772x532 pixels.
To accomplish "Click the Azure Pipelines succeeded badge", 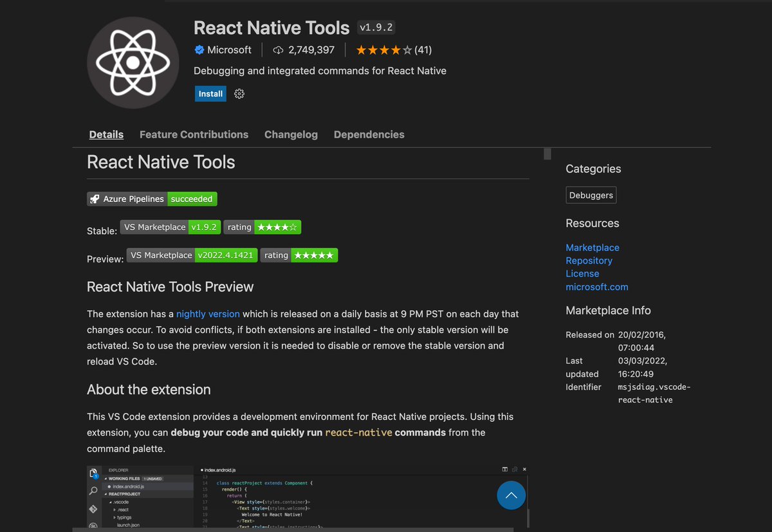I will point(152,199).
